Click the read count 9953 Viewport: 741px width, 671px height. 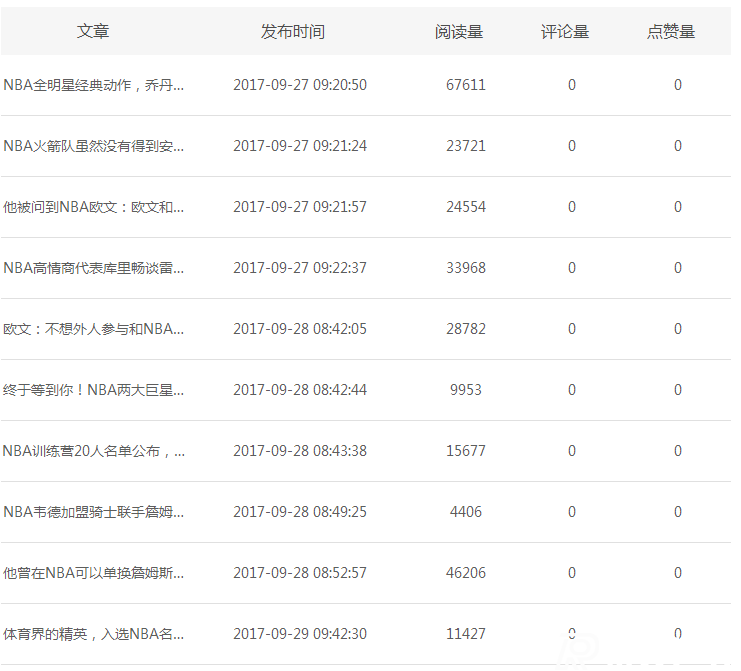point(466,390)
